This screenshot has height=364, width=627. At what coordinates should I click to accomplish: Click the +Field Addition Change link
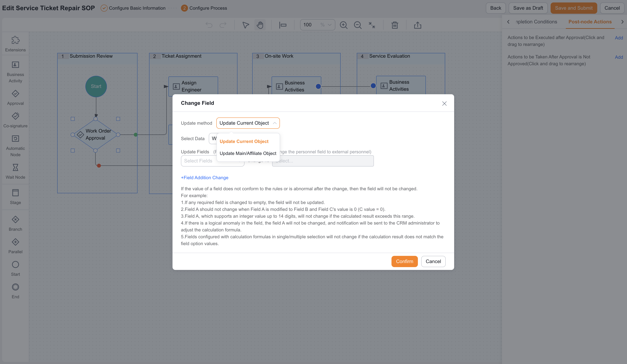tap(205, 178)
